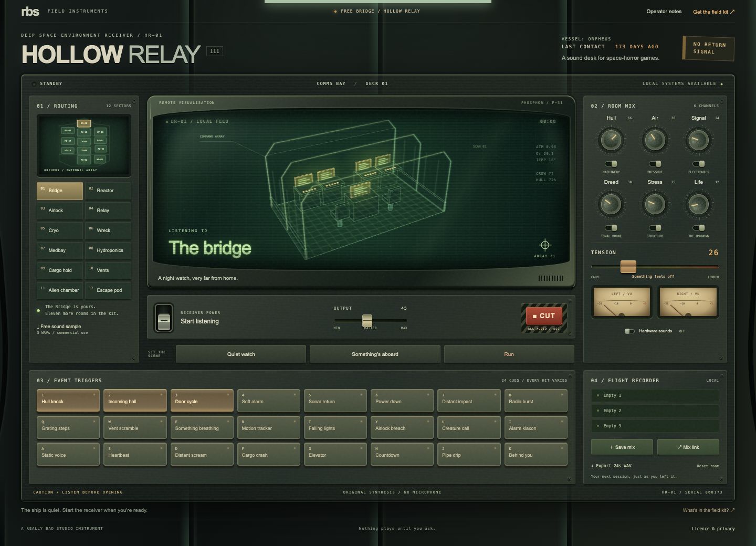Select the Escape pod room

[x=108, y=290]
